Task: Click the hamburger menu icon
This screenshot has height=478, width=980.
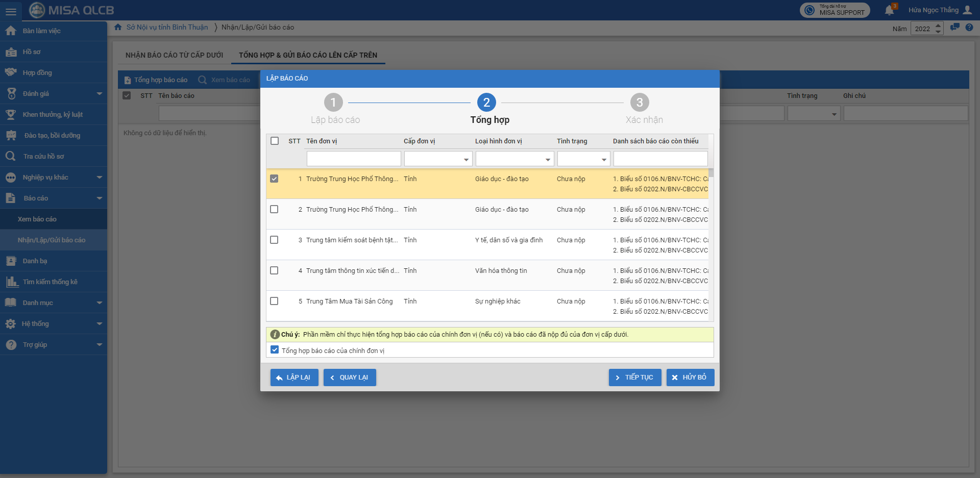Action: [x=11, y=11]
